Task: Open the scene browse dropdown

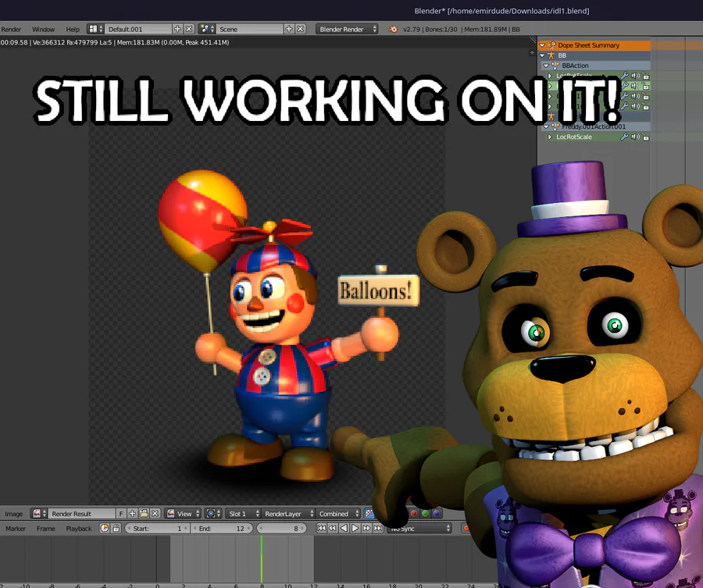Action: coord(207,29)
